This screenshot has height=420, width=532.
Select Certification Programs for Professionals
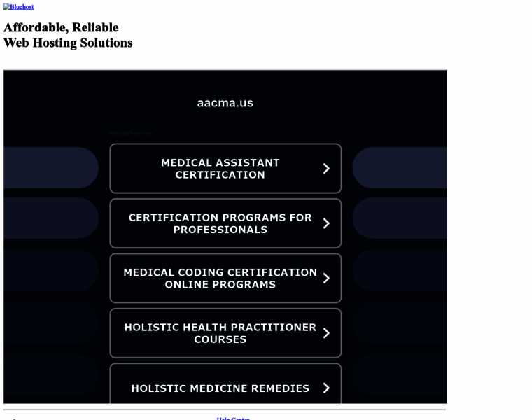[220, 223]
